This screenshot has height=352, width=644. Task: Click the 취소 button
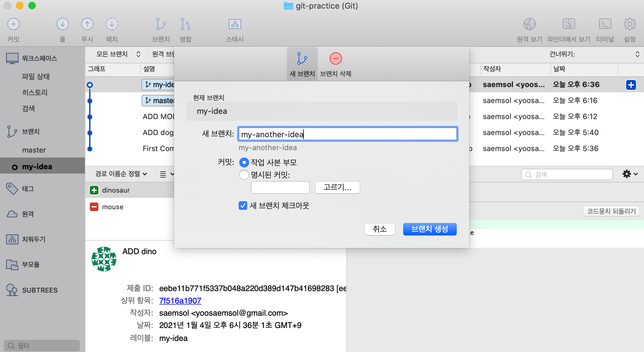380,229
